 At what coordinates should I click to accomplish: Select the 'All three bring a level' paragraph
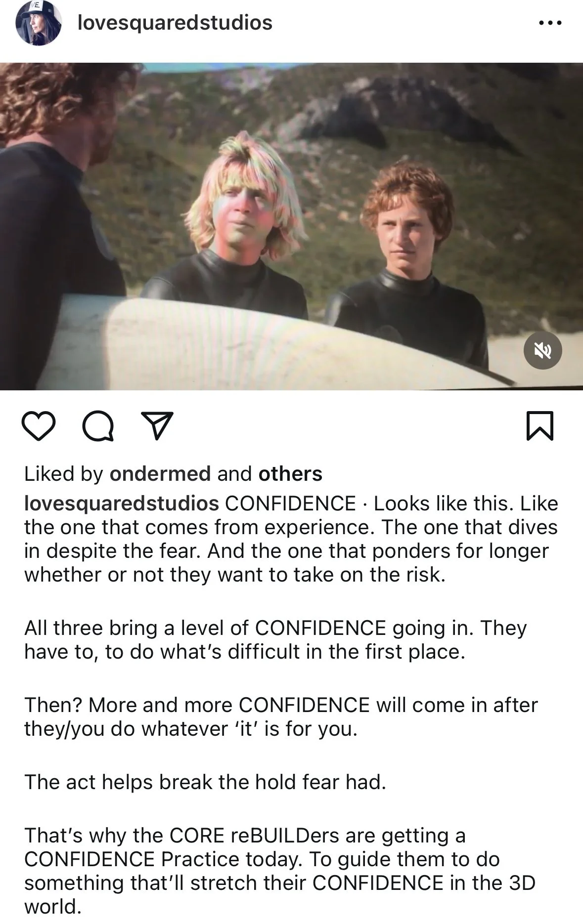[x=275, y=639]
